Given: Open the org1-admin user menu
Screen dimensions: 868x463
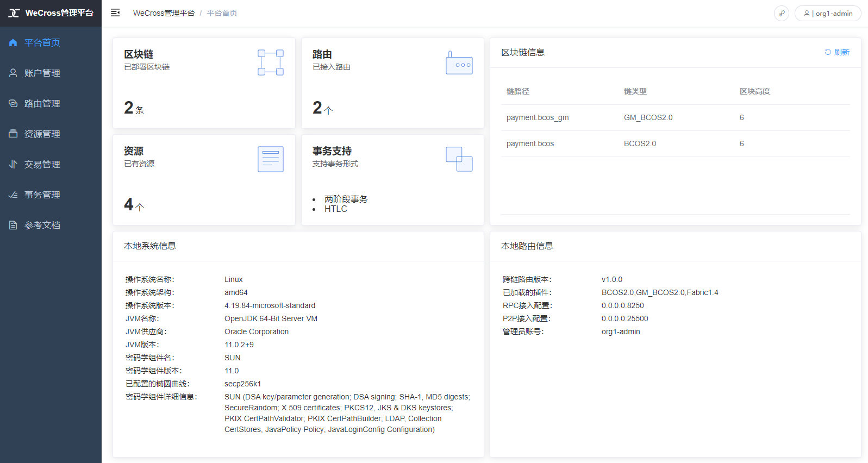Looking at the screenshot, I should coord(828,13).
